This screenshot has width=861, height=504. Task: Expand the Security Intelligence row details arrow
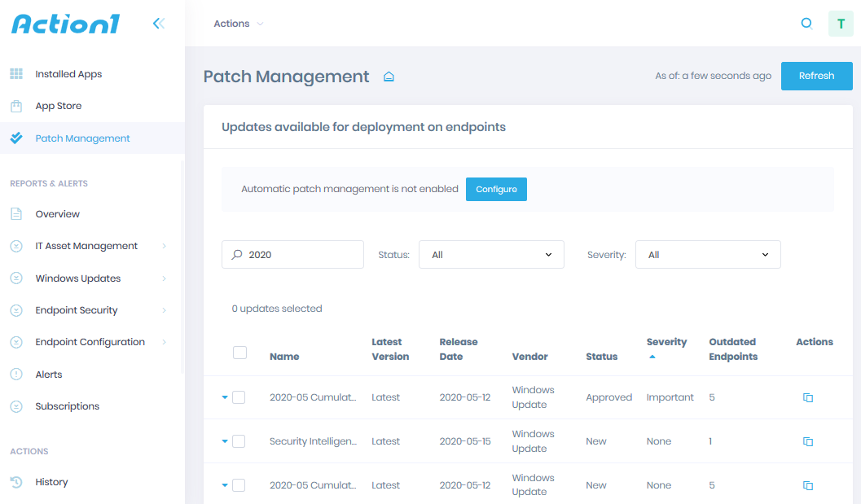[225, 441]
